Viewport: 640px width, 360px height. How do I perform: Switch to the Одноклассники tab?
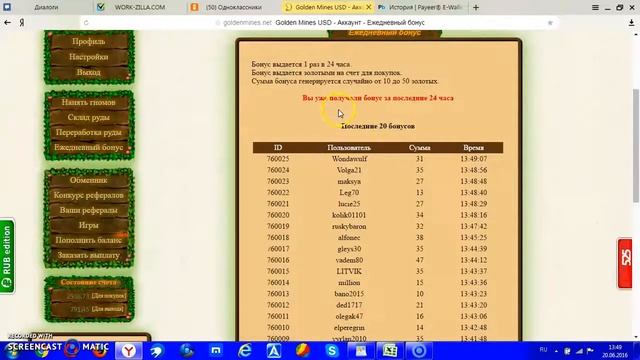point(233,7)
